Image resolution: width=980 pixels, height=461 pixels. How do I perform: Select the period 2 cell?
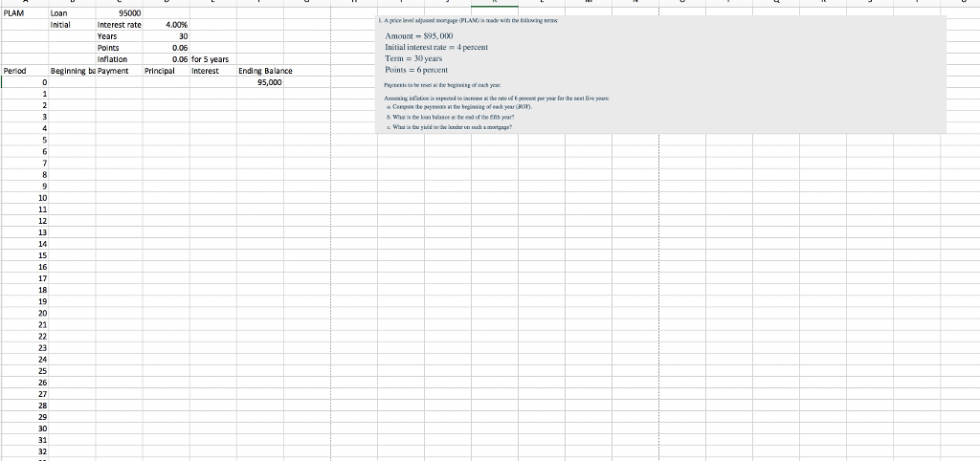point(25,105)
